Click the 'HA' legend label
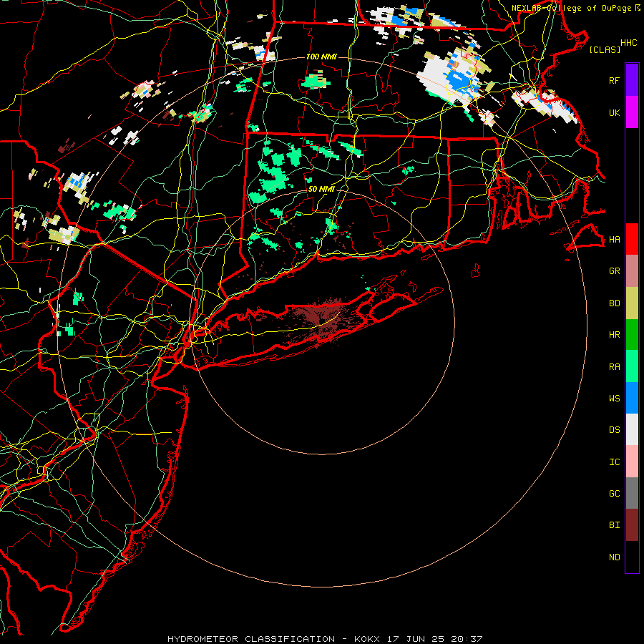The width and height of the screenshot is (644, 644). pyautogui.click(x=614, y=240)
